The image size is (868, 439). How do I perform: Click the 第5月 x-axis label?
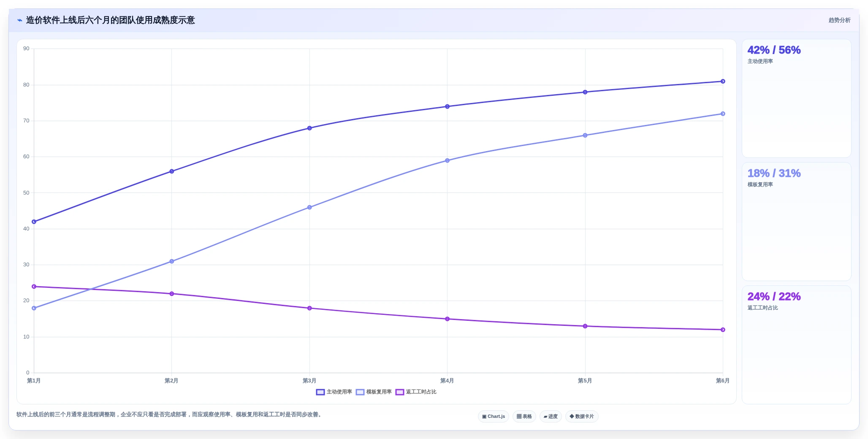[x=585, y=381]
